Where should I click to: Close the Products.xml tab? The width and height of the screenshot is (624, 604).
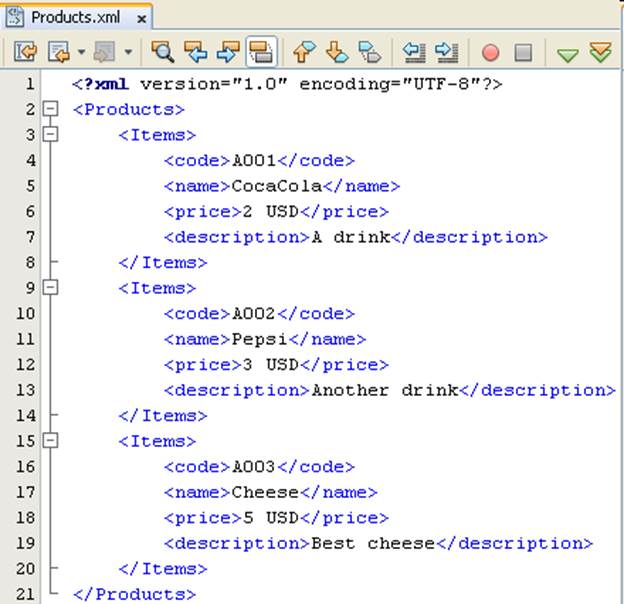click(x=141, y=19)
